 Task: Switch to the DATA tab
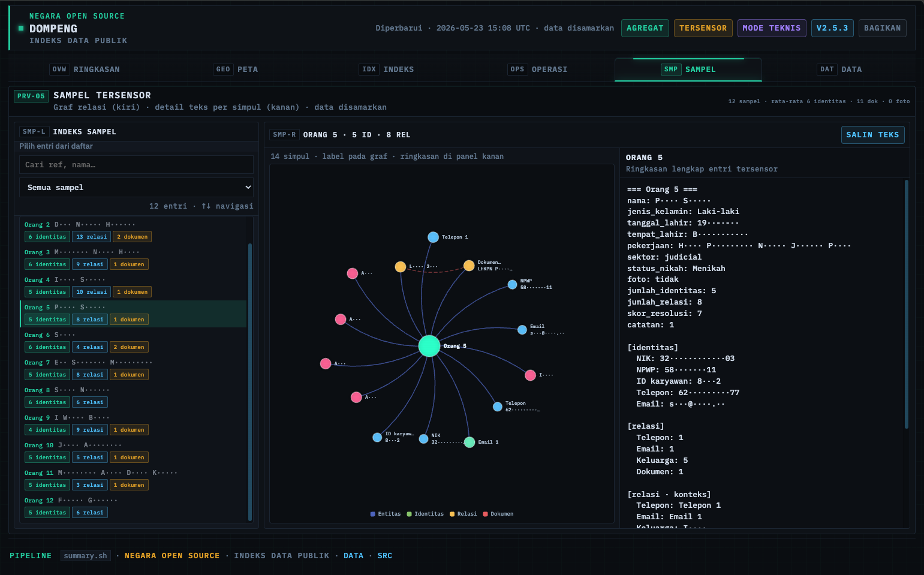(840, 70)
